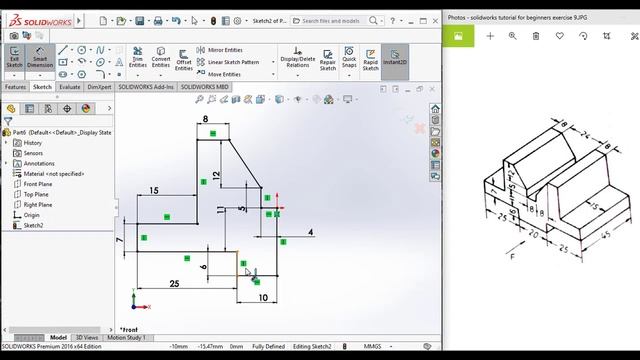Click the heart favorite icon in Photos window
Screen dimensions: 640x360
(x=560, y=36)
